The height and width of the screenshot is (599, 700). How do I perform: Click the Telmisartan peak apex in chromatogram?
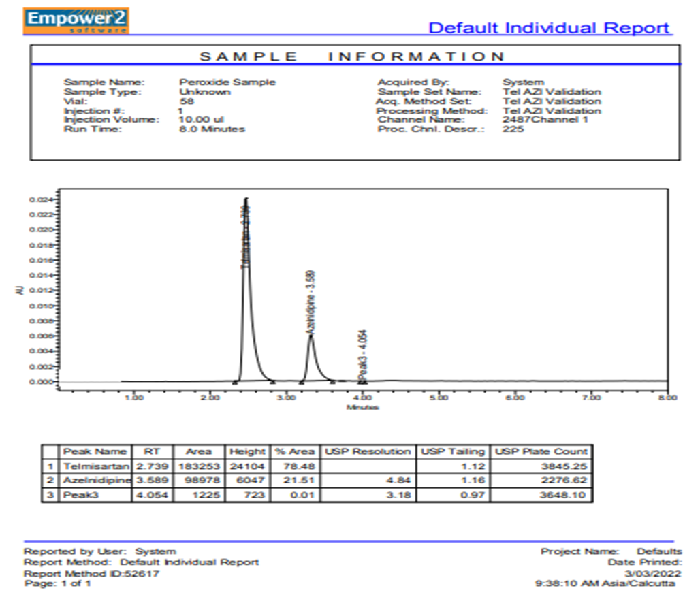246,199
